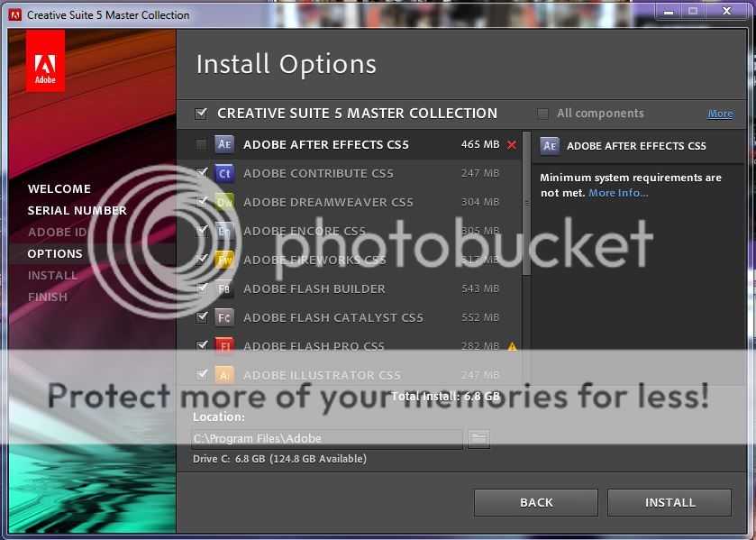Screen dimensions: 756x540
Task: Select the Adobe Flash Pro CS5 name
Action: click(x=314, y=346)
